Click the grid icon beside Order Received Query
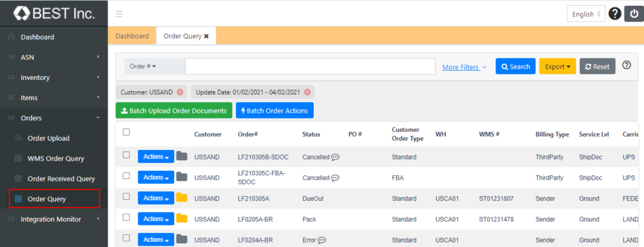This screenshot has width=644, height=247. pos(18,179)
